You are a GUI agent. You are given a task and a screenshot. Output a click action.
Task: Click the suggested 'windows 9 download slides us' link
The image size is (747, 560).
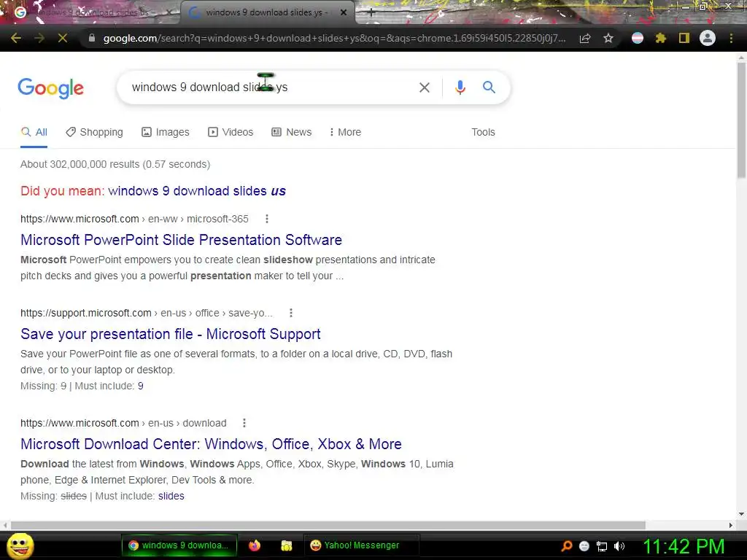click(197, 191)
